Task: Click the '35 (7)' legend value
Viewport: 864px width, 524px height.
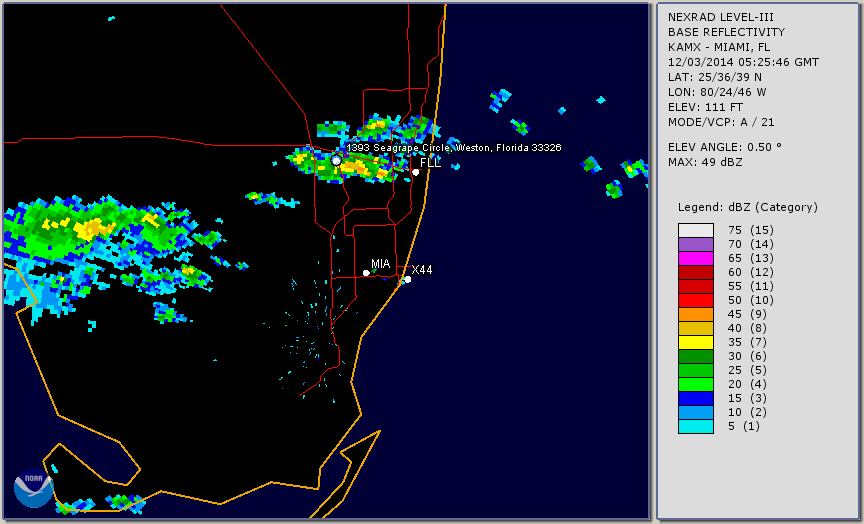Action: (x=748, y=342)
